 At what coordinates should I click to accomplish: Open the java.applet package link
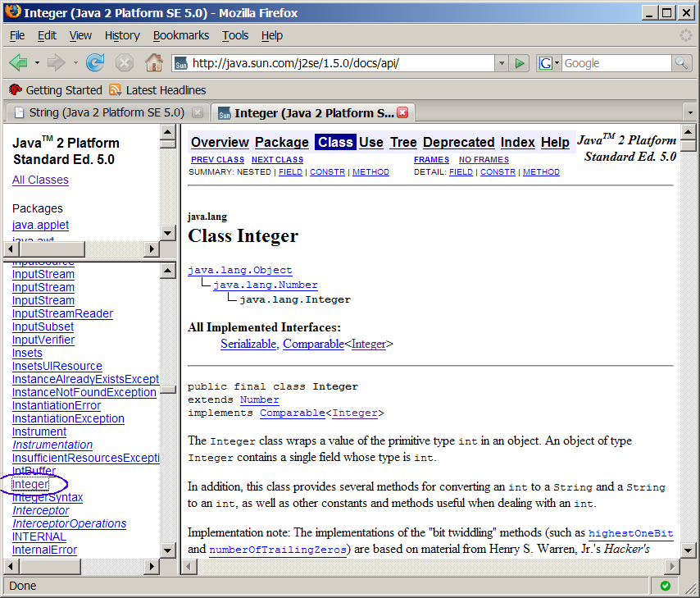[40, 225]
